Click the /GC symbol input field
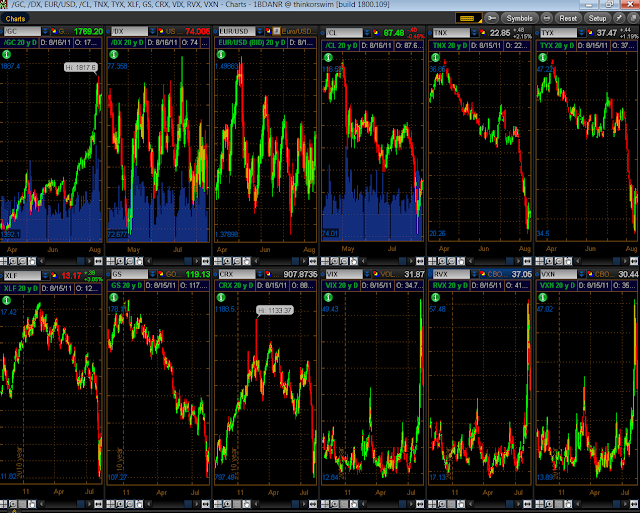Image resolution: width=640 pixels, height=513 pixels. coord(22,31)
